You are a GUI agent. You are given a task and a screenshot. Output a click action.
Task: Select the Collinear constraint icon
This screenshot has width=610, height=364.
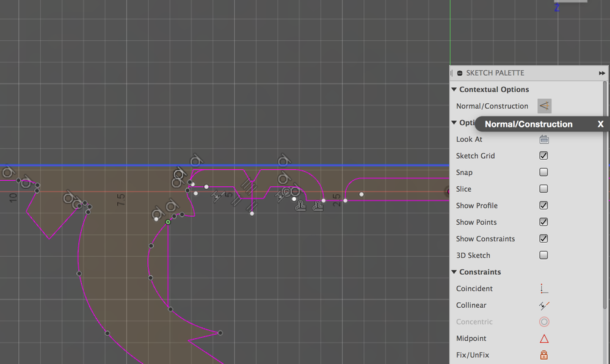coord(544,305)
